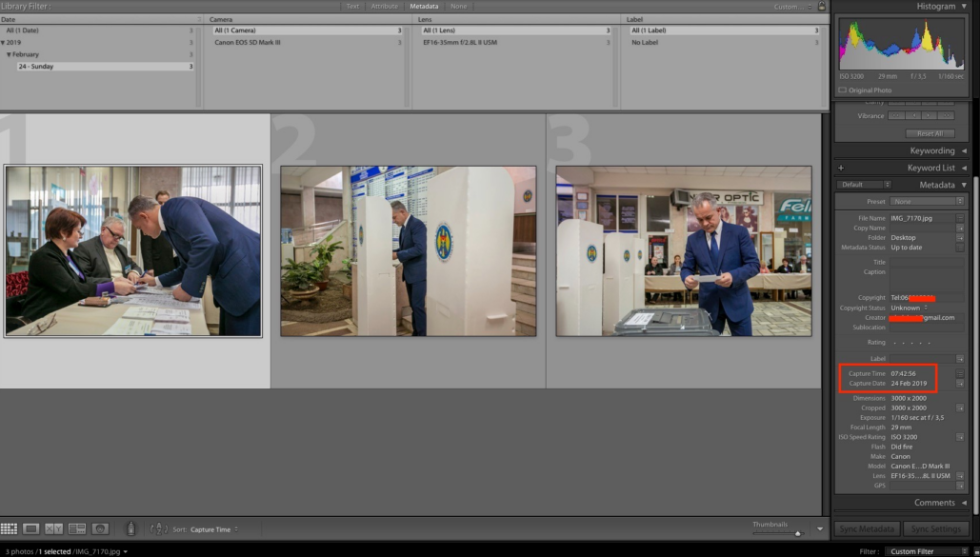Open Compare view XY icon
This screenshot has width=980, height=557.
click(x=53, y=528)
